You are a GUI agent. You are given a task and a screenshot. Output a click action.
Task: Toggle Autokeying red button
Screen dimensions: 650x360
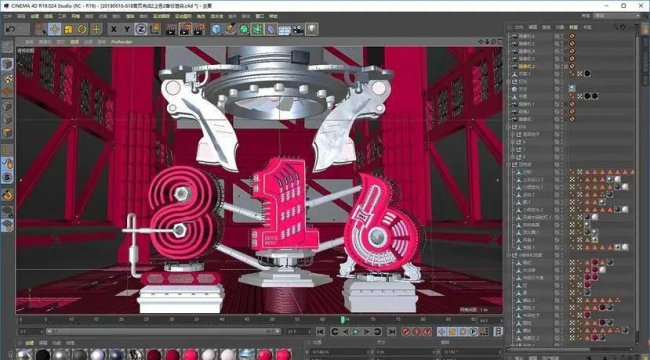(x=417, y=331)
